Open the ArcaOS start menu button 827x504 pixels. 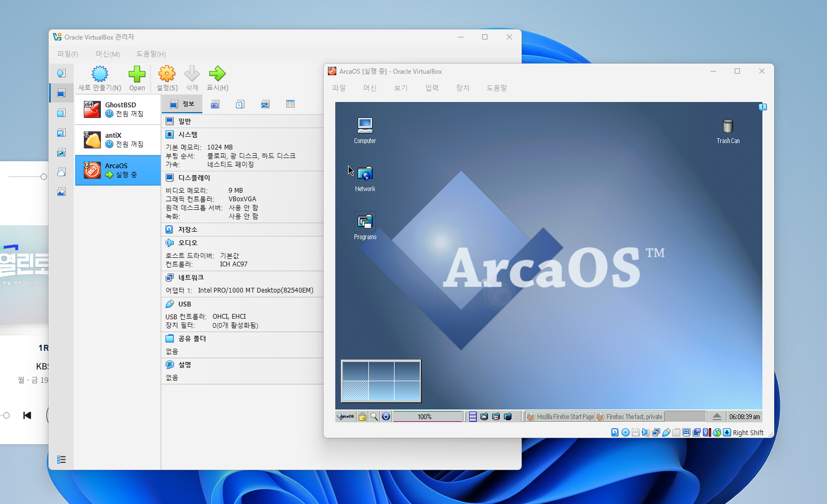(346, 417)
